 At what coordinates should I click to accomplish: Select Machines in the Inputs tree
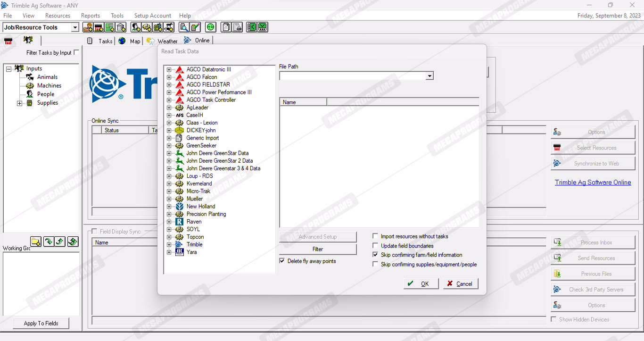[x=49, y=85]
